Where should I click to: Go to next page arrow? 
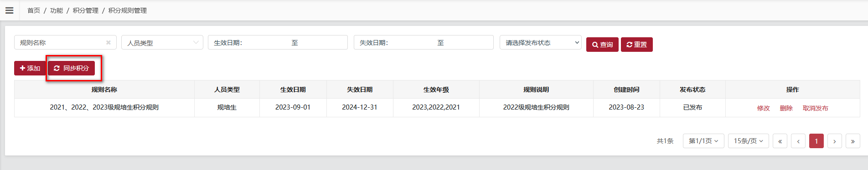[835, 141]
